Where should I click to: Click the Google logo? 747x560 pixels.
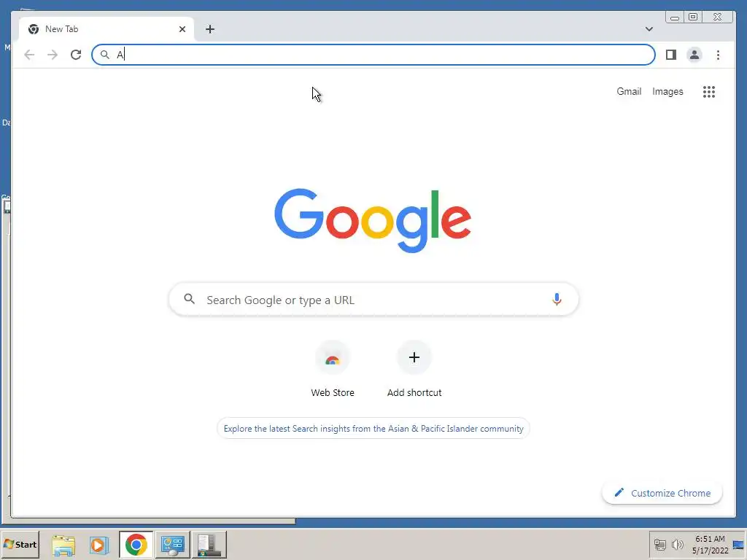coord(373,220)
